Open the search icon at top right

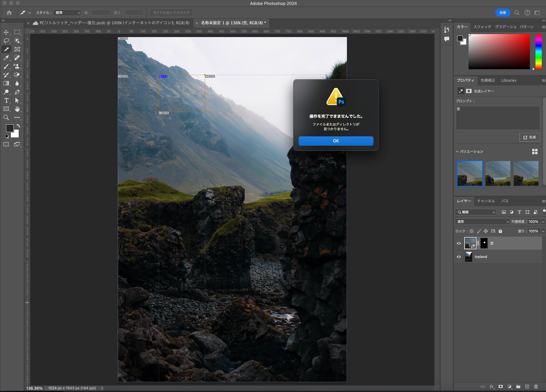(x=517, y=12)
